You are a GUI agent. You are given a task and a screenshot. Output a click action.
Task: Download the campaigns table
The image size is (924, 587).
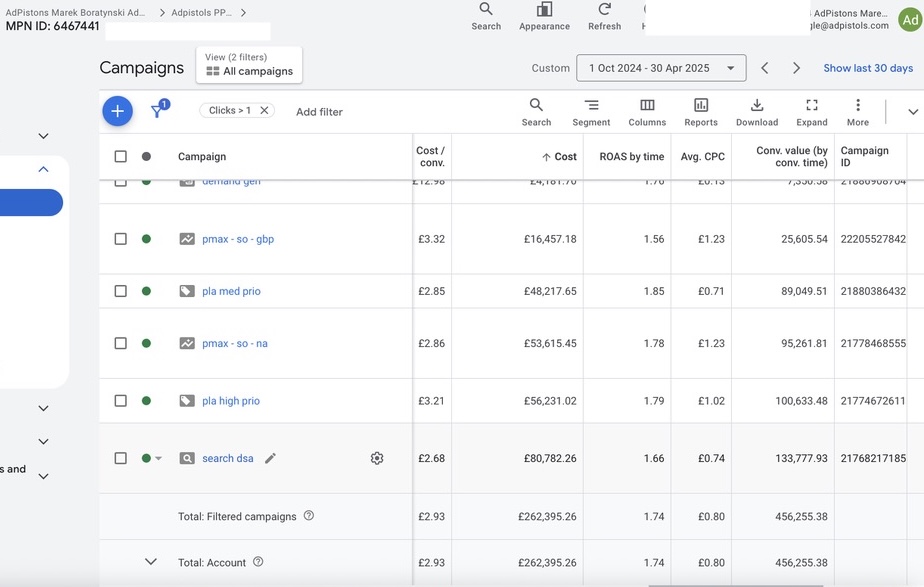click(x=757, y=112)
